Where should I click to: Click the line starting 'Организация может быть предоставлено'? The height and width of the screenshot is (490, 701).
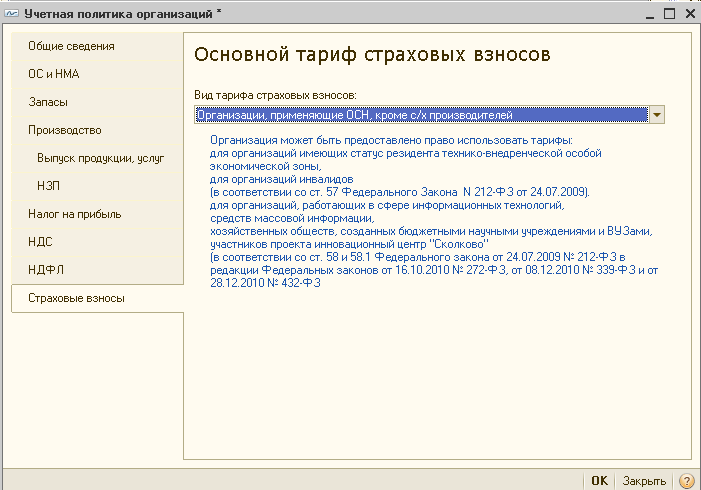pos(391,140)
